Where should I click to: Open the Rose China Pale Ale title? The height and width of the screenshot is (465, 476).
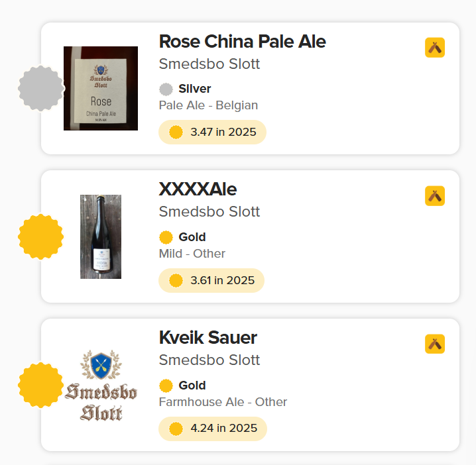pos(242,41)
